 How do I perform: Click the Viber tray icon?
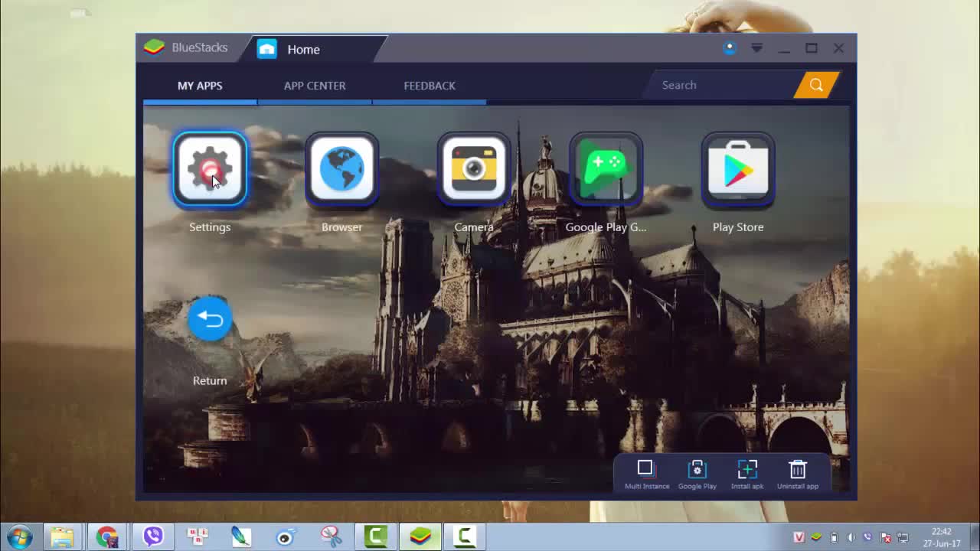[x=867, y=537]
